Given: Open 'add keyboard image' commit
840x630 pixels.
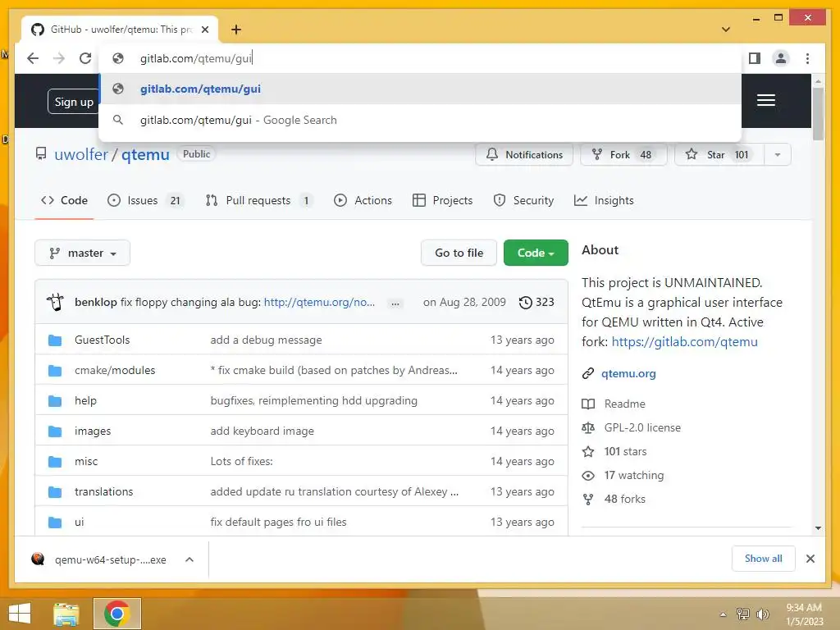Looking at the screenshot, I should (262, 431).
